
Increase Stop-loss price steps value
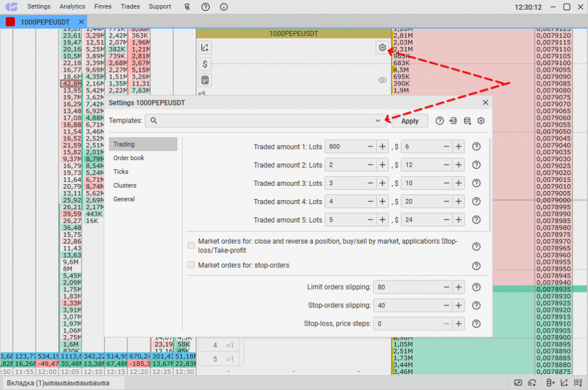point(458,324)
